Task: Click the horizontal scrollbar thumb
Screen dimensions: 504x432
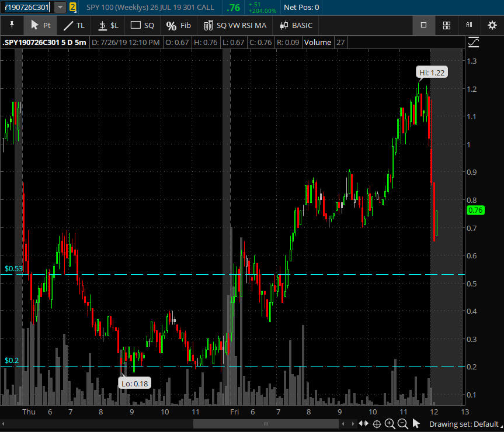Action: tap(266, 424)
